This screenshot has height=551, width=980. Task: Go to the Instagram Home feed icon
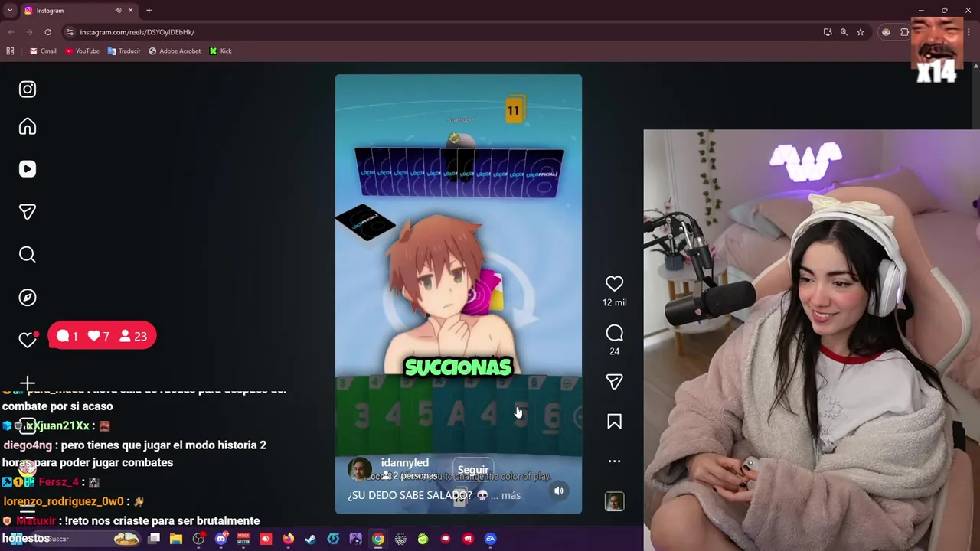tap(28, 127)
